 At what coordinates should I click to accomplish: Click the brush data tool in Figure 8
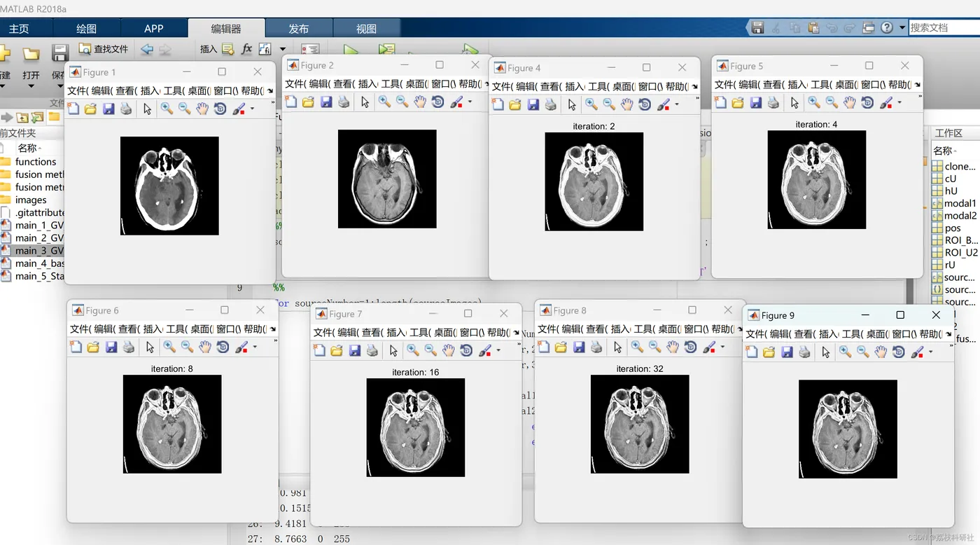coord(709,346)
